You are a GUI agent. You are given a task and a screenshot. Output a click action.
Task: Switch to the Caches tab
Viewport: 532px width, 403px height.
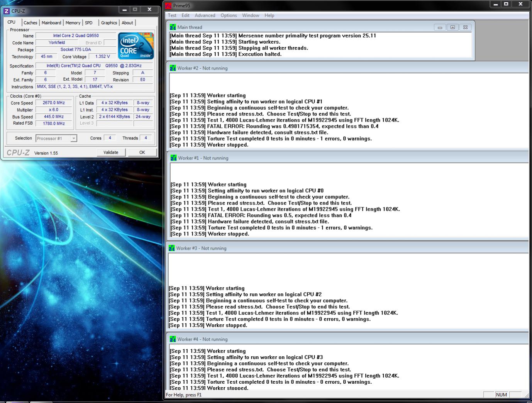(x=30, y=23)
